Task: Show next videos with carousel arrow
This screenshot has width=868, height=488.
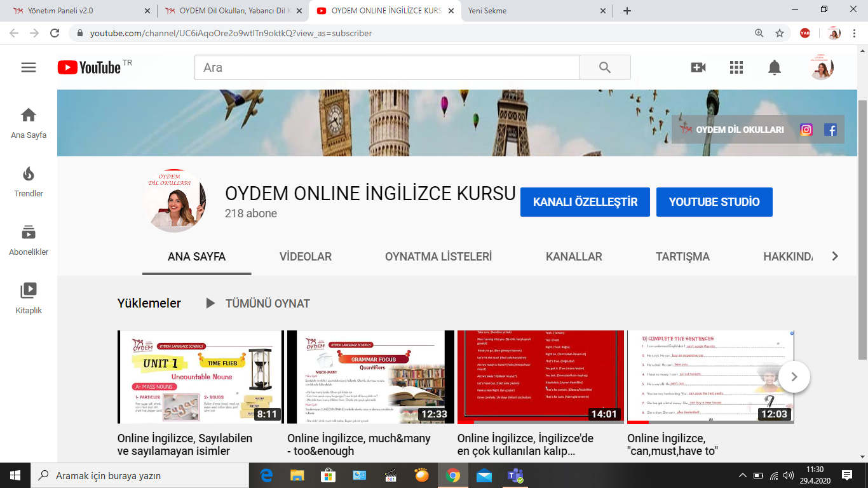Action: [x=794, y=377]
